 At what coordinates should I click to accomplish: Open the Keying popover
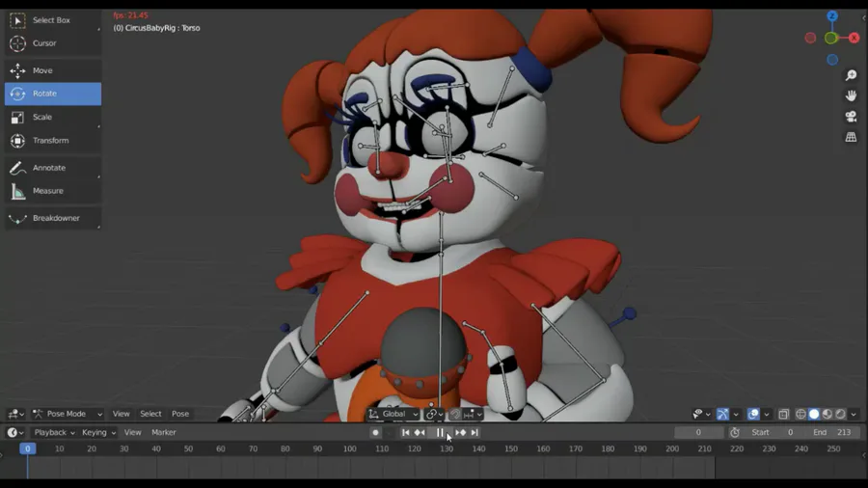[98, 433]
